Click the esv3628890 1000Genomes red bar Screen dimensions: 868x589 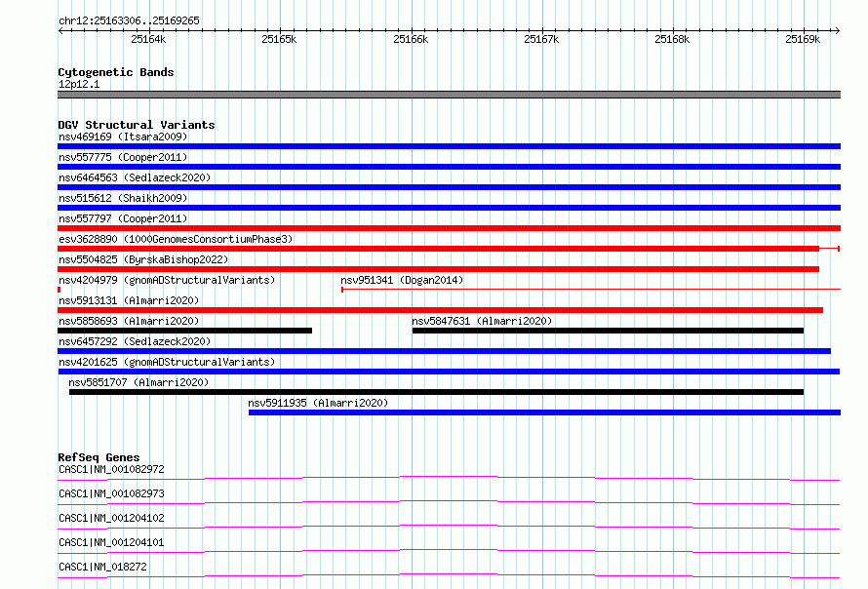pyautogui.click(x=439, y=249)
